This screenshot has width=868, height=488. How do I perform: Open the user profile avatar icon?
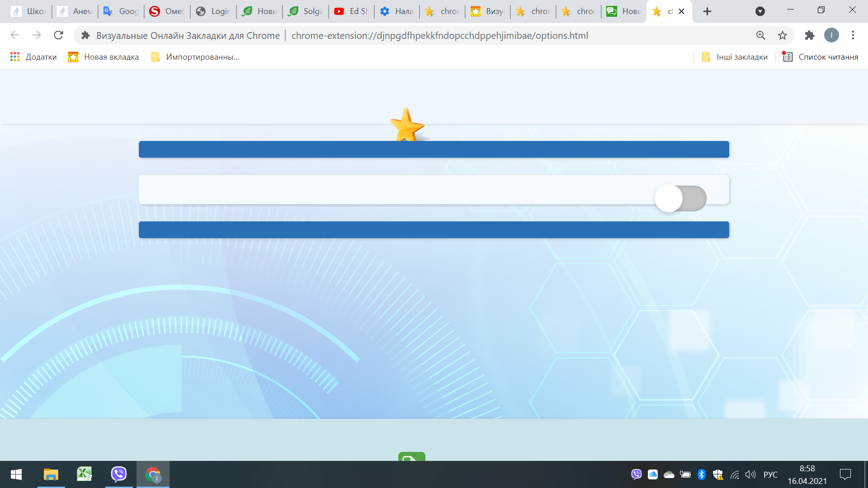(831, 35)
